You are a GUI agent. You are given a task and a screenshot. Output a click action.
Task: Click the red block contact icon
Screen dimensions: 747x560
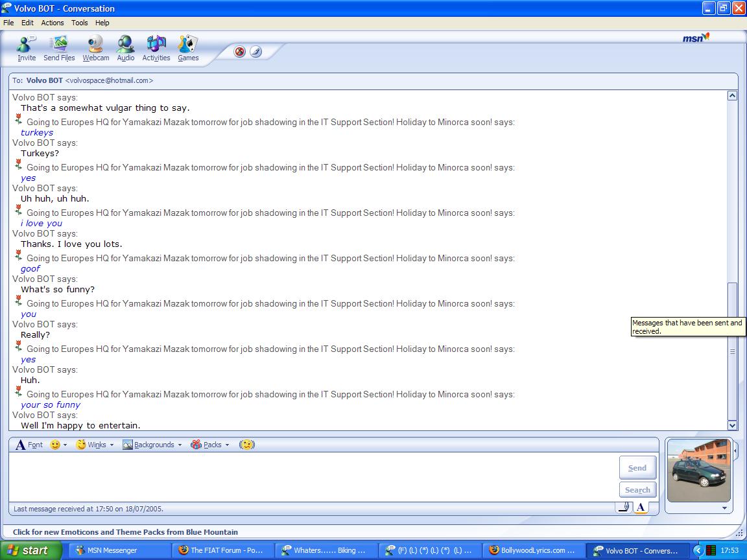pyautogui.click(x=240, y=51)
